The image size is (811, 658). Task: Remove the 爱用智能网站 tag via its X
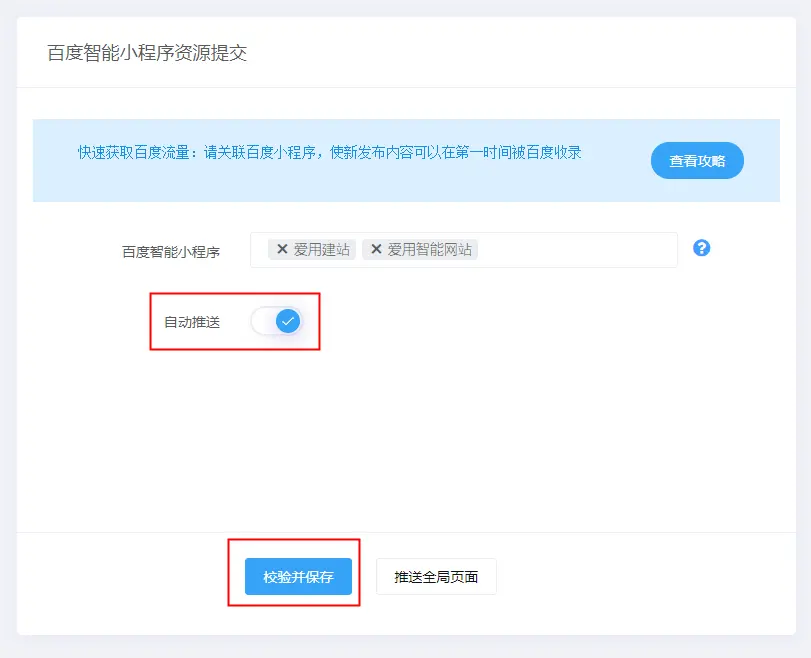376,250
